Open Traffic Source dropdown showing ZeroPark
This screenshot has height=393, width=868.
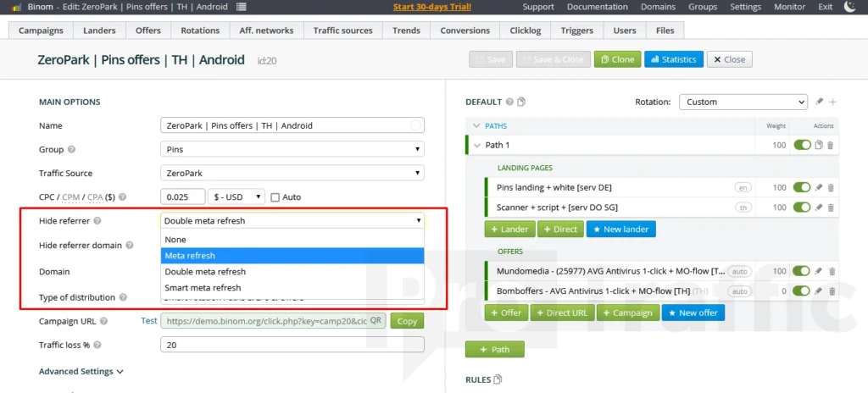[292, 174]
